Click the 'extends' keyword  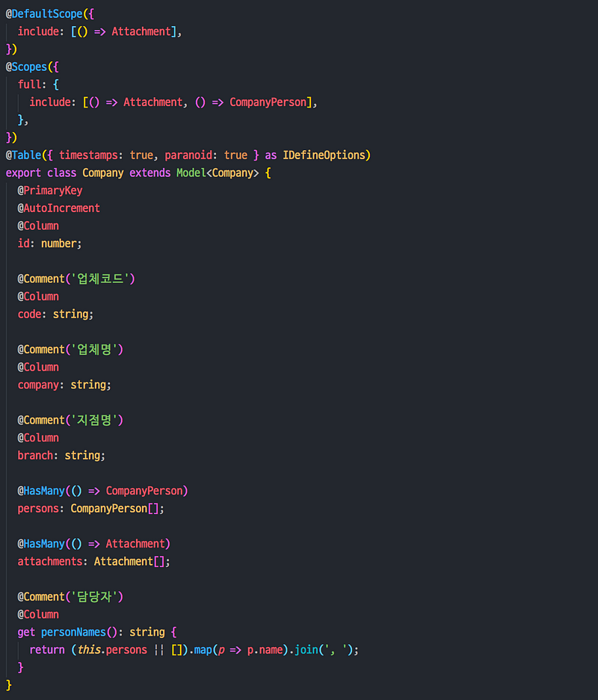[150, 173]
